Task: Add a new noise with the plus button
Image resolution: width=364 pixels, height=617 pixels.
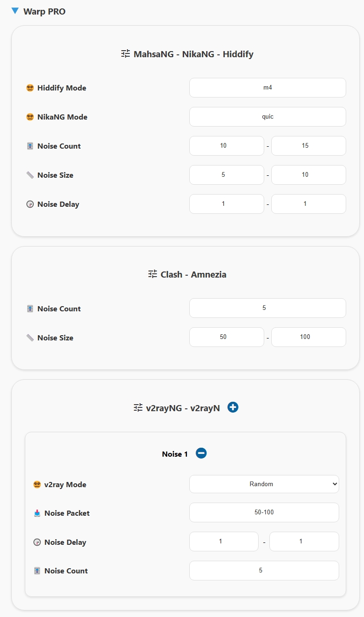Action: click(233, 407)
